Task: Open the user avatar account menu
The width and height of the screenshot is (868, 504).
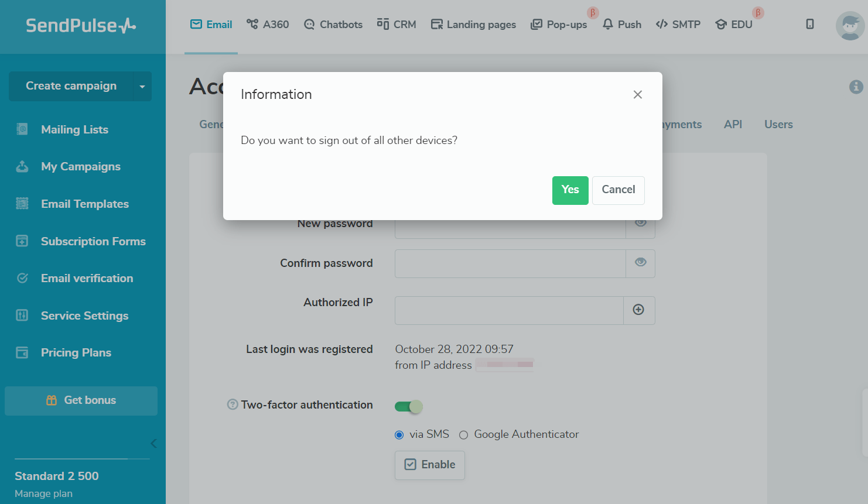Action: tap(850, 26)
